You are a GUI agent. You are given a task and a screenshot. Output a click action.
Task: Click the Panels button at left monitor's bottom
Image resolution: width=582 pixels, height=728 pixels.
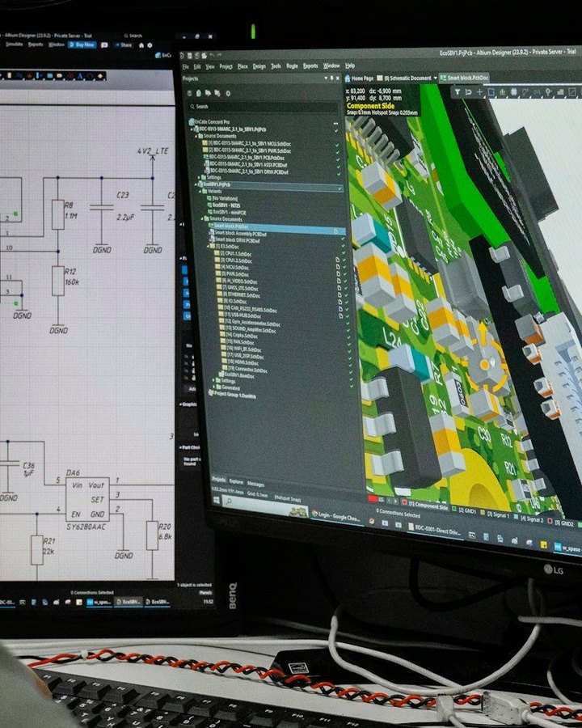[x=205, y=592]
